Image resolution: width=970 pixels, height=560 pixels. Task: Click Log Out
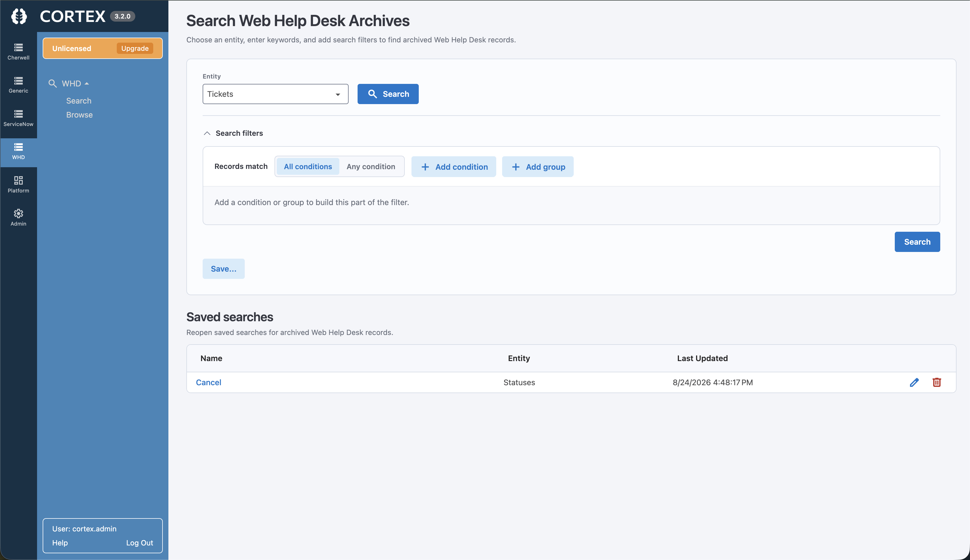point(140,543)
